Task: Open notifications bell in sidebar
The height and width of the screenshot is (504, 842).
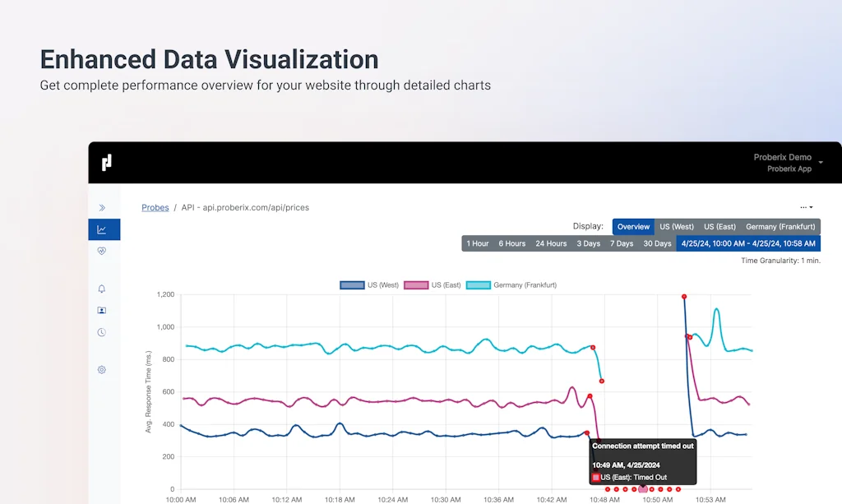Action: pyautogui.click(x=102, y=289)
